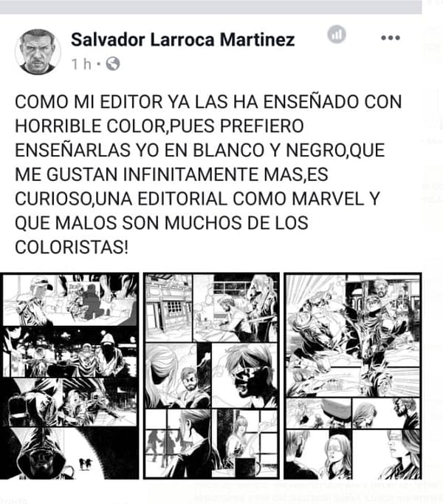Click the woman by window panel
Image resolution: width=443 pixels, height=504 pixels.
(244, 443)
